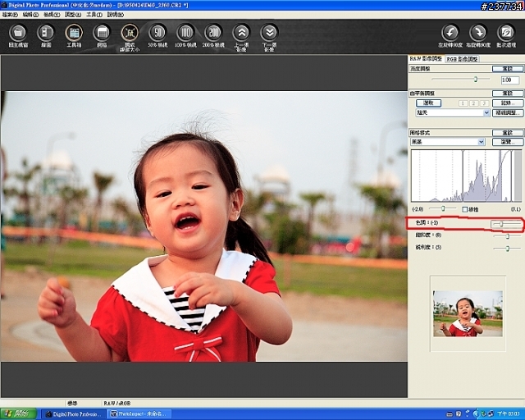Select white balance preset 2
Viewport: 525px width, 420px height.
click(474, 103)
